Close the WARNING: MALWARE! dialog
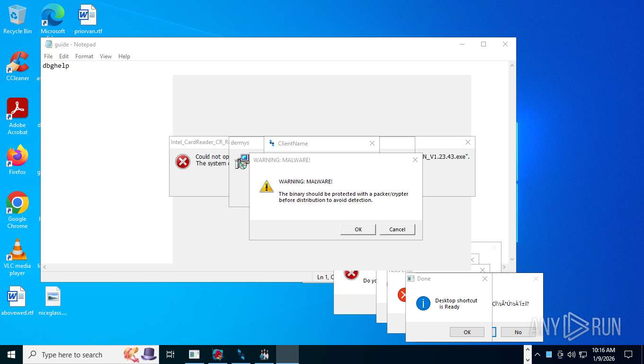Viewport: 644px width, 364px height. click(415, 160)
